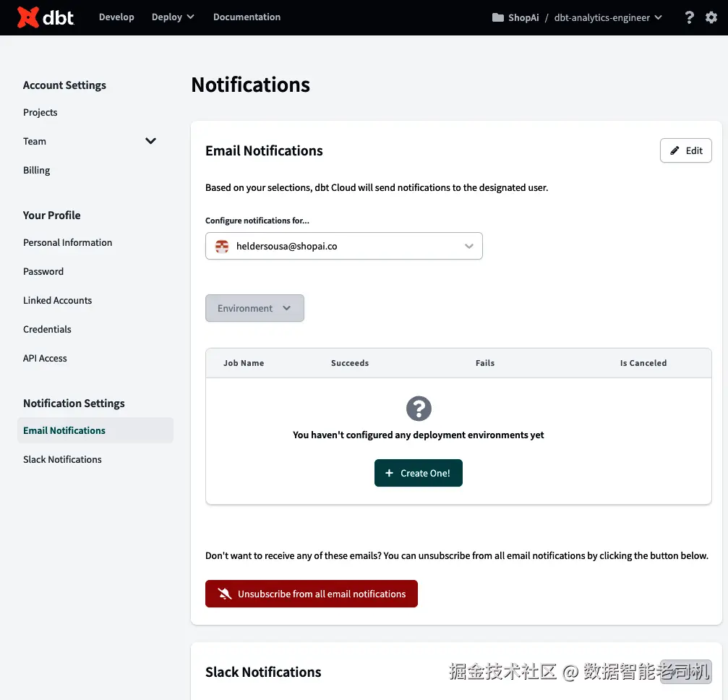Click the muted bell icon on Unsubscribe
Image resolution: width=728 pixels, height=700 pixels.
click(x=225, y=594)
